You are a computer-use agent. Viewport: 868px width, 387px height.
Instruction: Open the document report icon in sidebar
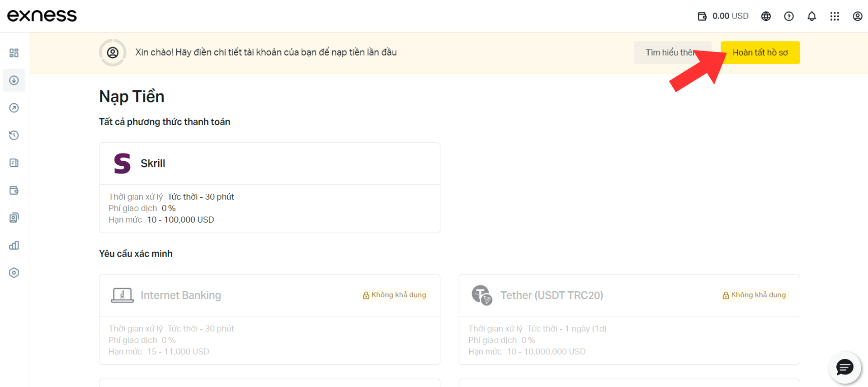pyautogui.click(x=14, y=163)
